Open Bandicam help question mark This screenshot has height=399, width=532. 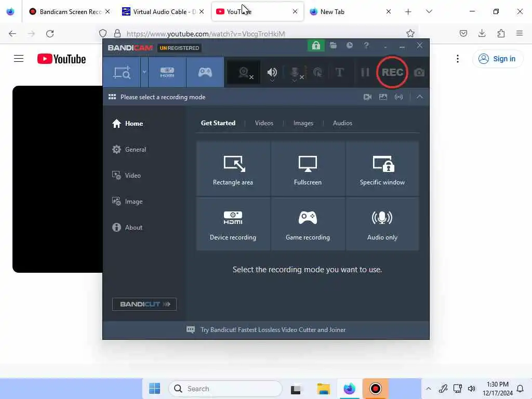(x=366, y=46)
